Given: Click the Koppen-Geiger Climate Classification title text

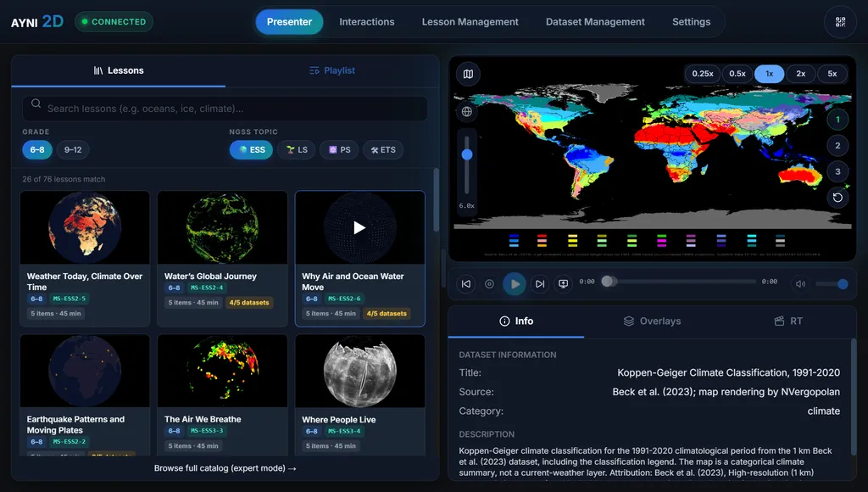Looking at the screenshot, I should coord(728,372).
